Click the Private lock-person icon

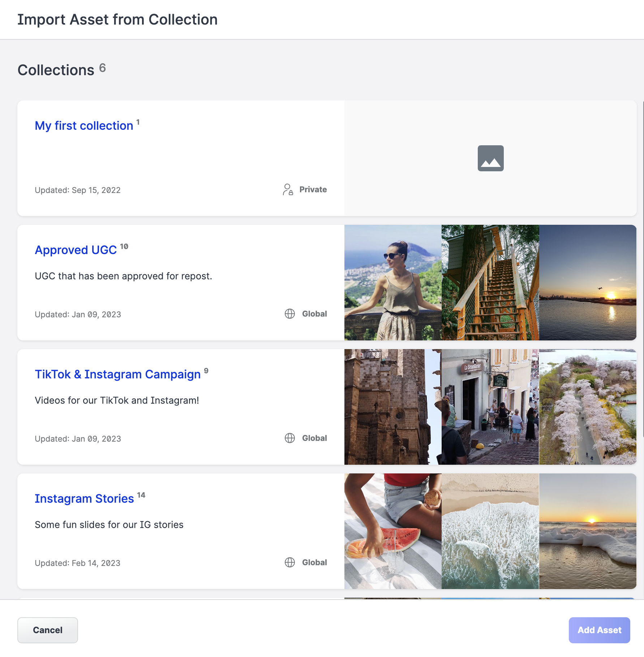click(288, 189)
